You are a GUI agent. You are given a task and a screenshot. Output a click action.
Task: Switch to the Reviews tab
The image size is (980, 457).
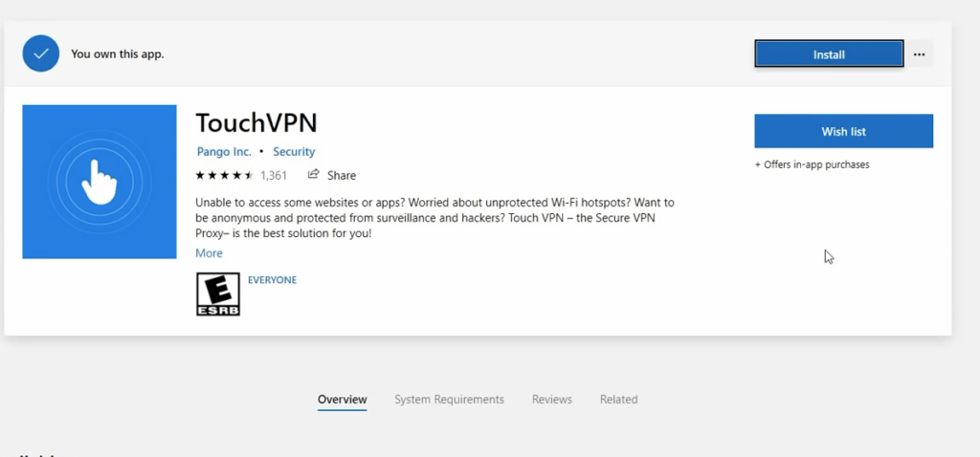click(x=552, y=400)
